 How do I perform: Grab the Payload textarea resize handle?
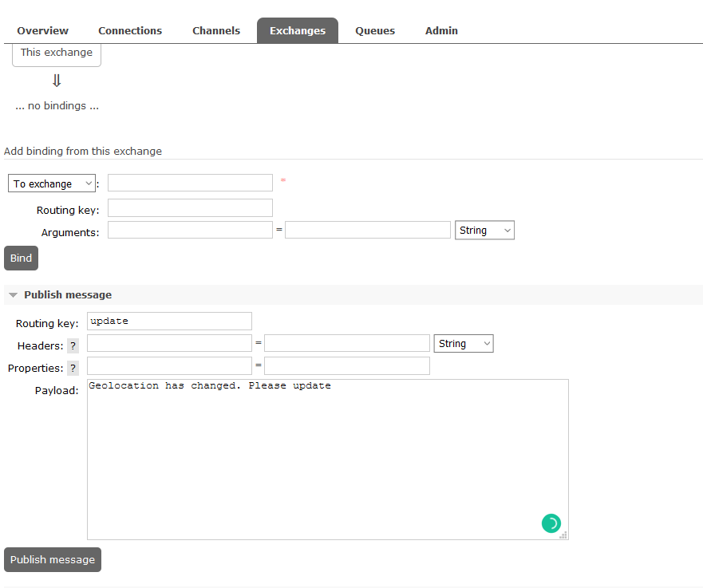coord(563,535)
